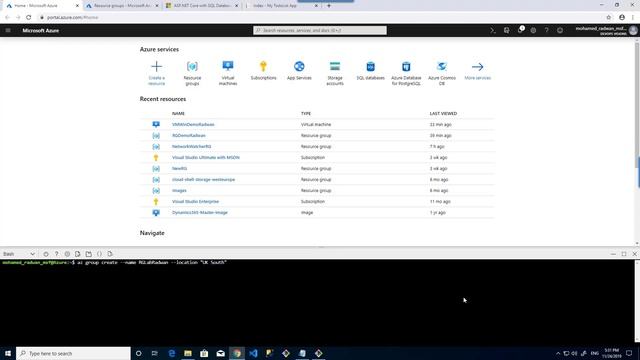Image resolution: width=640 pixels, height=360 pixels.
Task: Click the 'Image' type cell
Action: [x=307, y=213]
